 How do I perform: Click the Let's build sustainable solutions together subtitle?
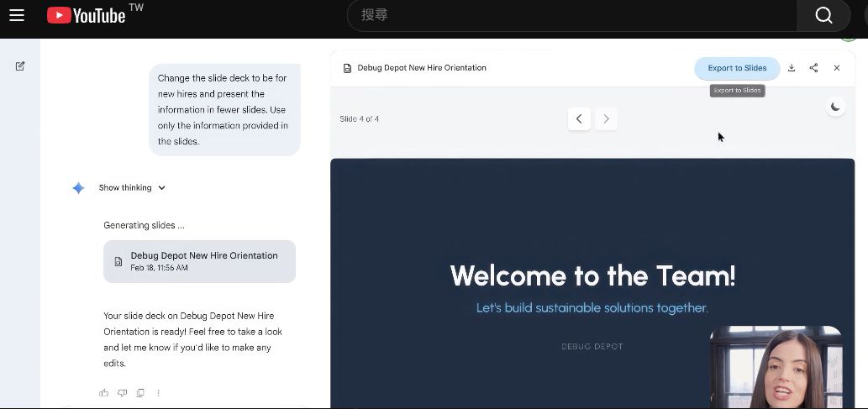[x=592, y=307]
